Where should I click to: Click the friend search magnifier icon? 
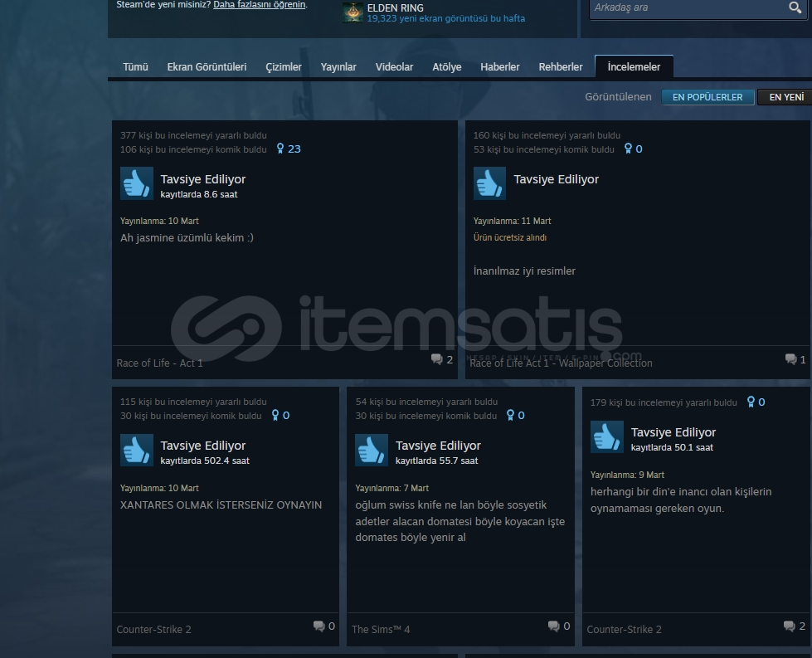(795, 7)
